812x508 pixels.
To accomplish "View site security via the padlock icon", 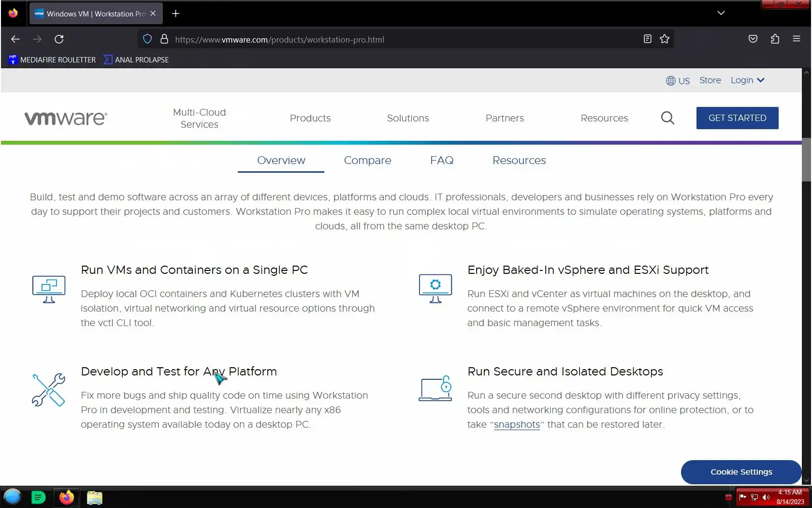I will coord(164,39).
